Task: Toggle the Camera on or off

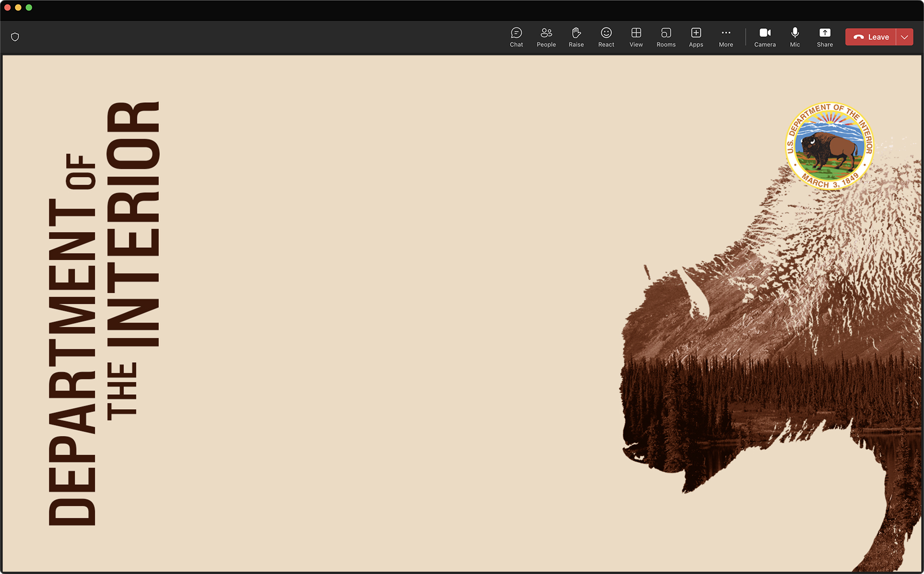Action: (x=765, y=37)
